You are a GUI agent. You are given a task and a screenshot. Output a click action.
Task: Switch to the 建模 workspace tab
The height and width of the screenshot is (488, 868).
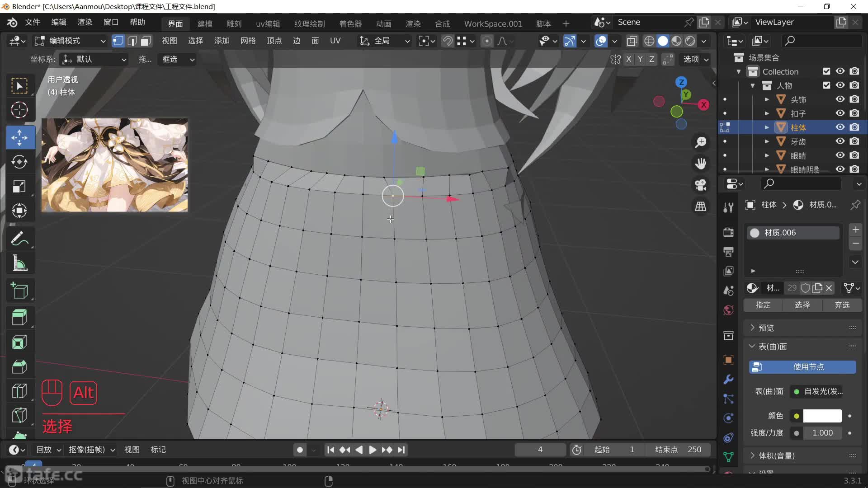click(x=205, y=23)
